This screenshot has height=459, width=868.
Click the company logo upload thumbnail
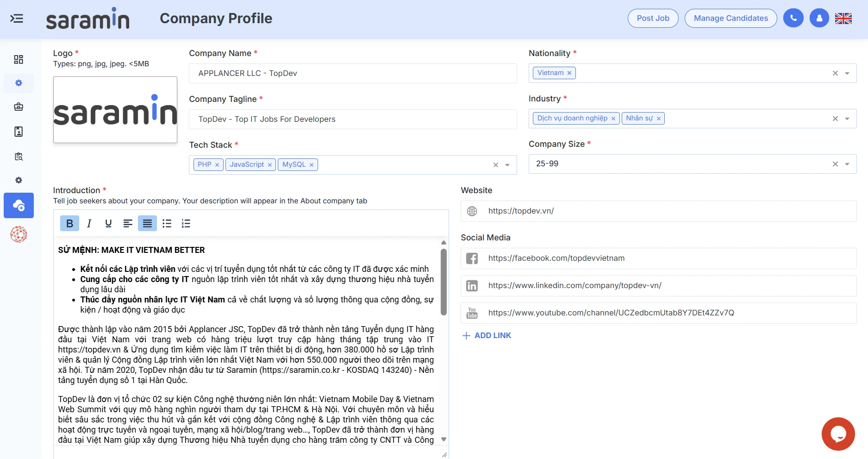(115, 110)
